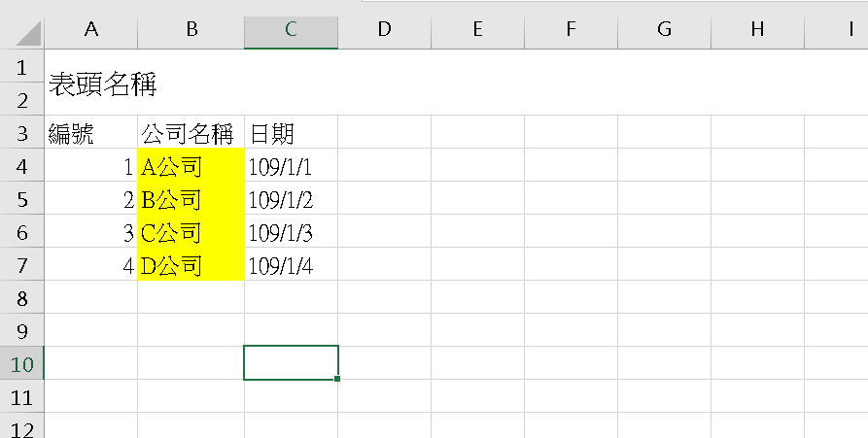Select row 10 header
Screen dimensions: 868x438
pos(21,363)
